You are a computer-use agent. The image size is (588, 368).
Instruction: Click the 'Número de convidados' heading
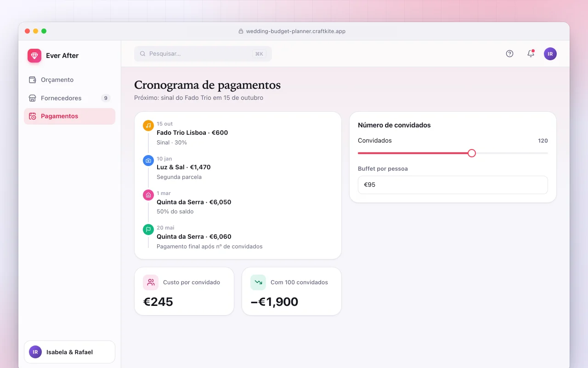[x=394, y=125]
